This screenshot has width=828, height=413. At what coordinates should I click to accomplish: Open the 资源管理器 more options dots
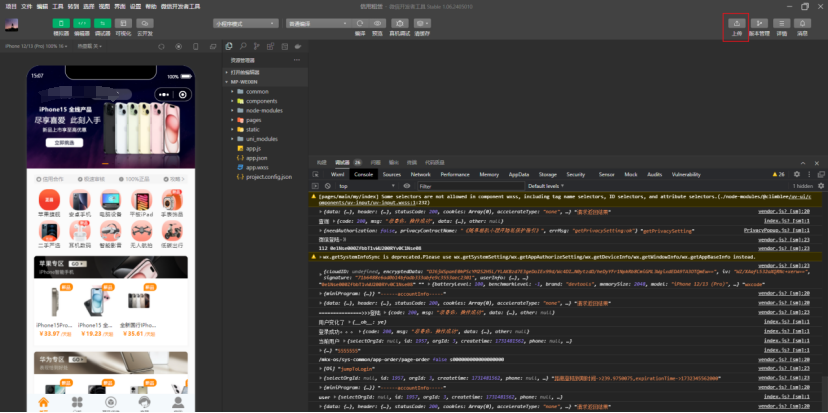click(x=297, y=60)
